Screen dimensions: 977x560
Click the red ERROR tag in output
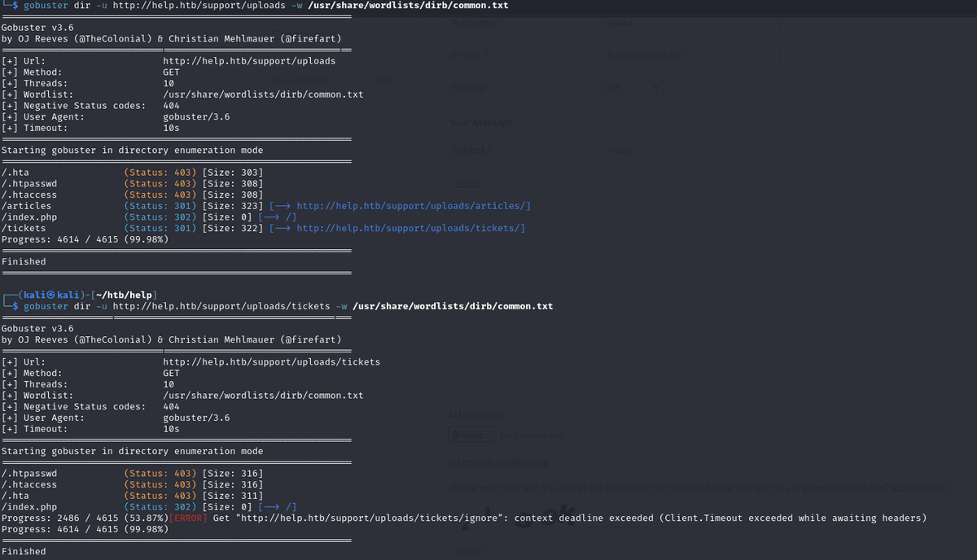[x=190, y=518]
